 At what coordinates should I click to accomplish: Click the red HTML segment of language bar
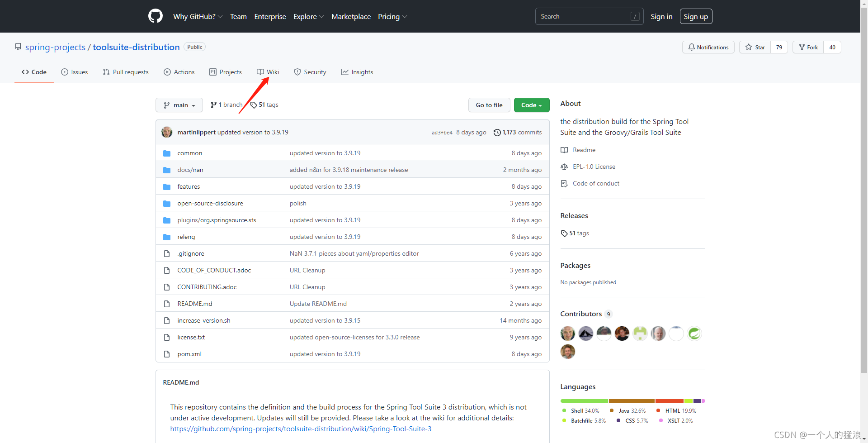click(670, 401)
